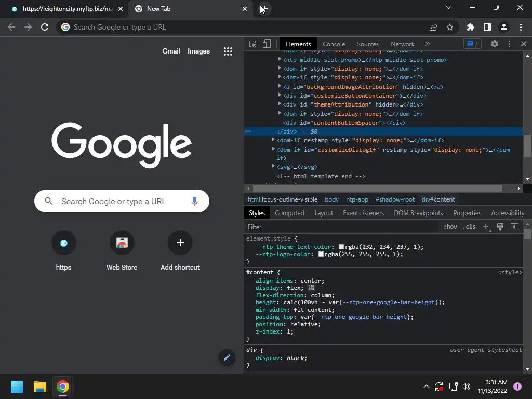Open File Explorer from taskbar
Image resolution: width=532 pixels, height=399 pixels.
[x=39, y=387]
